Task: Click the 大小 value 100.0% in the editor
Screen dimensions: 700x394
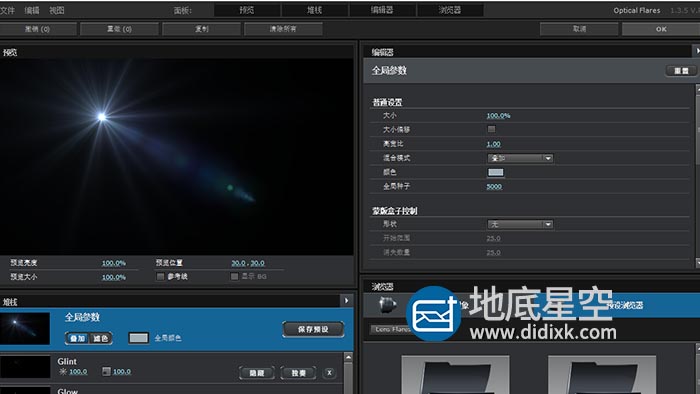Action: point(498,116)
